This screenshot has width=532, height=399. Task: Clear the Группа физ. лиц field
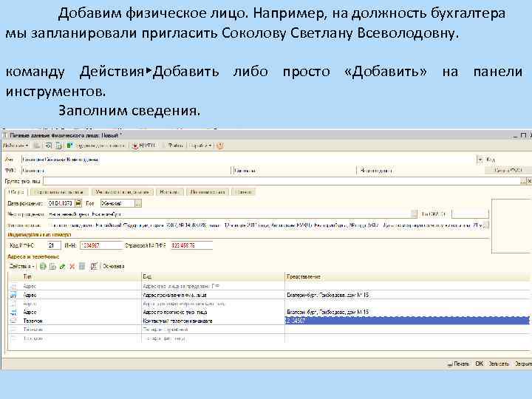(529, 182)
